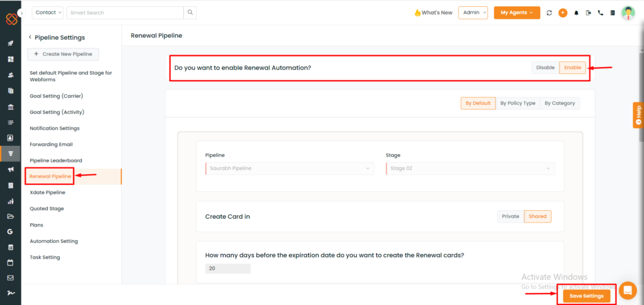Image resolution: width=644 pixels, height=305 pixels.
Task: Open Task Setting
Action: pyautogui.click(x=45, y=257)
